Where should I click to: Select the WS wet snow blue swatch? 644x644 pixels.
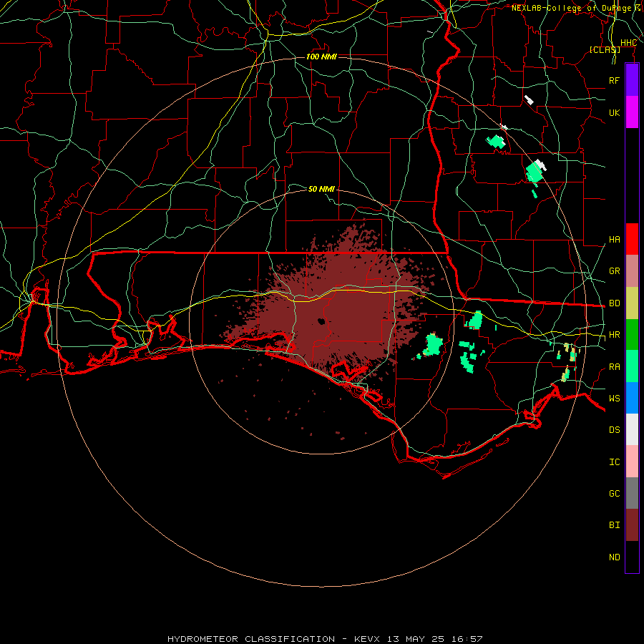[632, 398]
